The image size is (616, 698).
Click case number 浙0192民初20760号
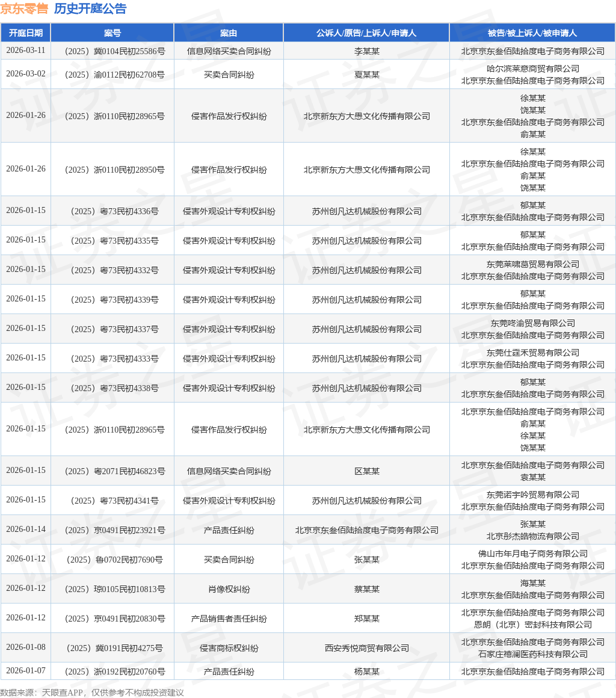click(x=115, y=672)
